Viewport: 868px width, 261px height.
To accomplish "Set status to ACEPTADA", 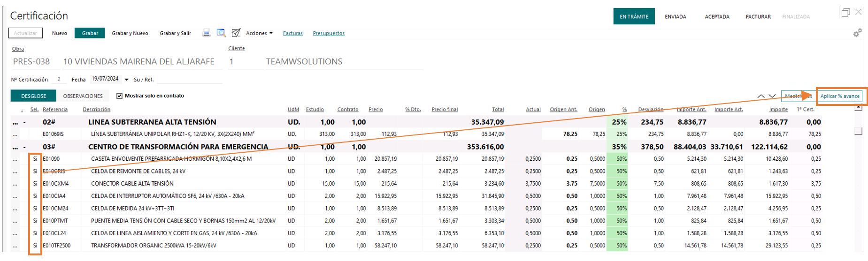I will (x=717, y=16).
